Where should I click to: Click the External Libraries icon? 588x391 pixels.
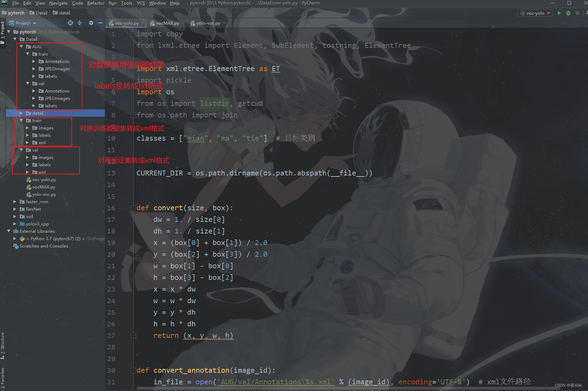coord(16,231)
